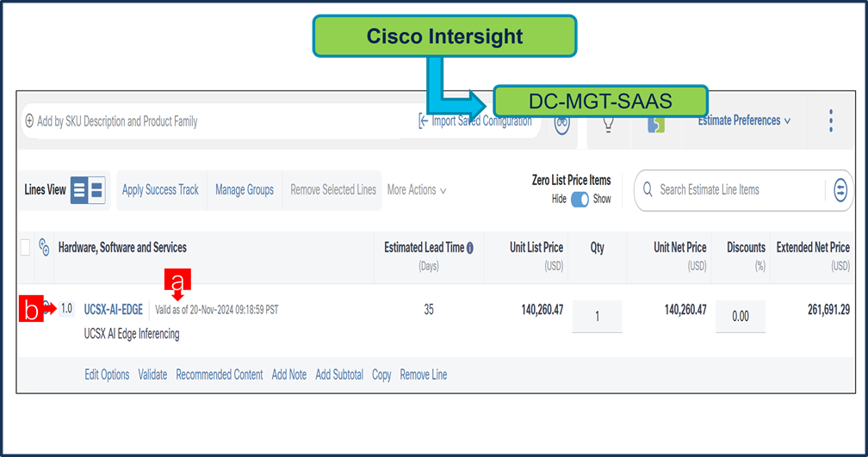
Task: Switch Lines View to expanded rows icon
Action: (96, 190)
